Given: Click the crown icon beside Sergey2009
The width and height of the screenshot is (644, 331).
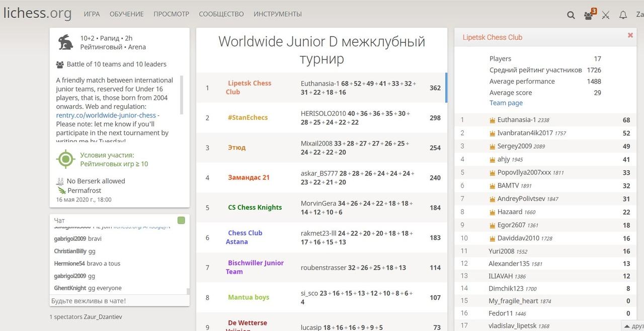Looking at the screenshot, I should (493, 146).
